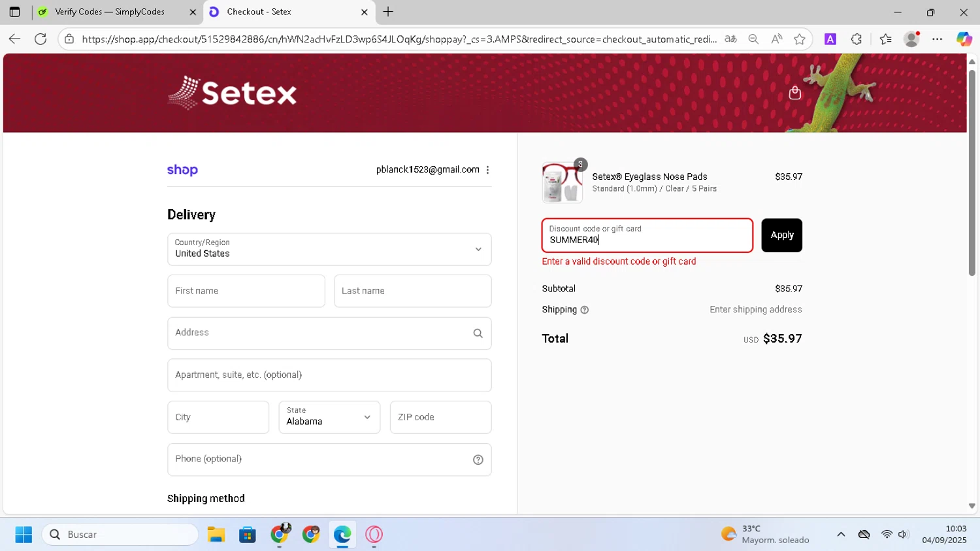The image size is (980, 551).
Task: Open the clock and date panel
Action: 944,535
